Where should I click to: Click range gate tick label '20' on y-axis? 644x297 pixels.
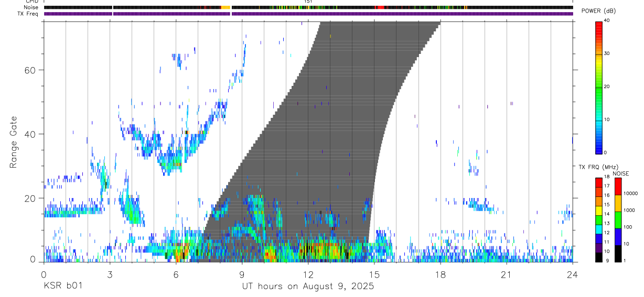click(31, 199)
